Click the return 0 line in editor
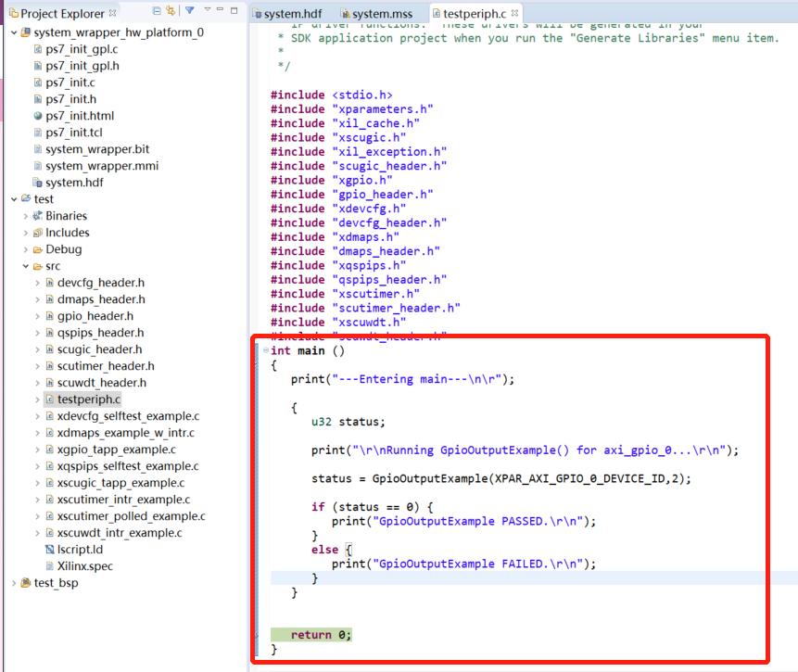 pos(321,635)
